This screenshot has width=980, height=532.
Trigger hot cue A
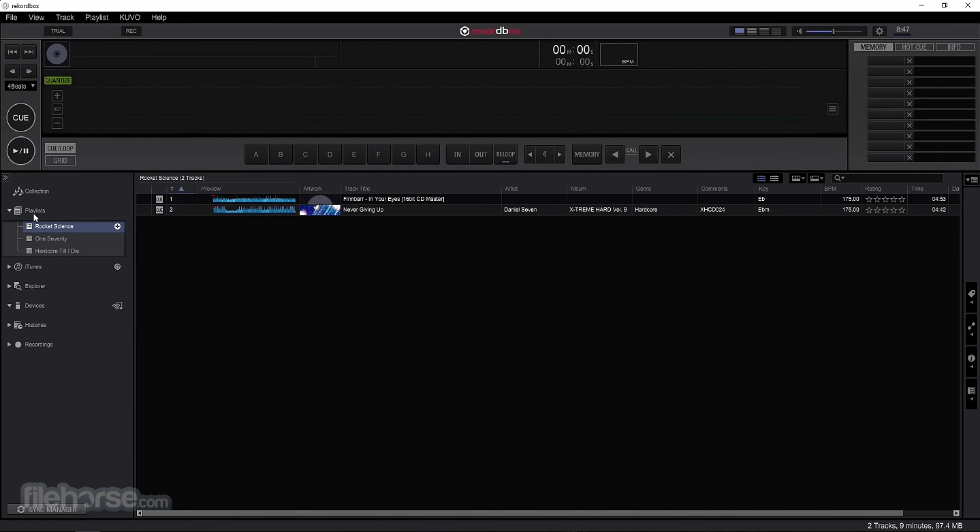click(256, 155)
